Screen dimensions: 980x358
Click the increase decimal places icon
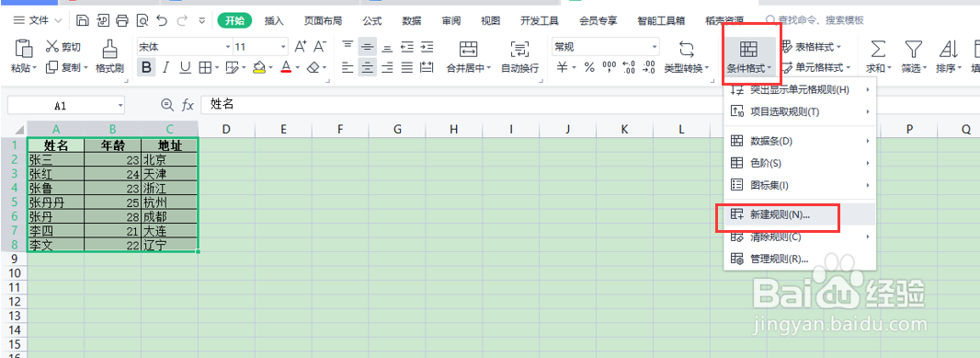pyautogui.click(x=630, y=67)
